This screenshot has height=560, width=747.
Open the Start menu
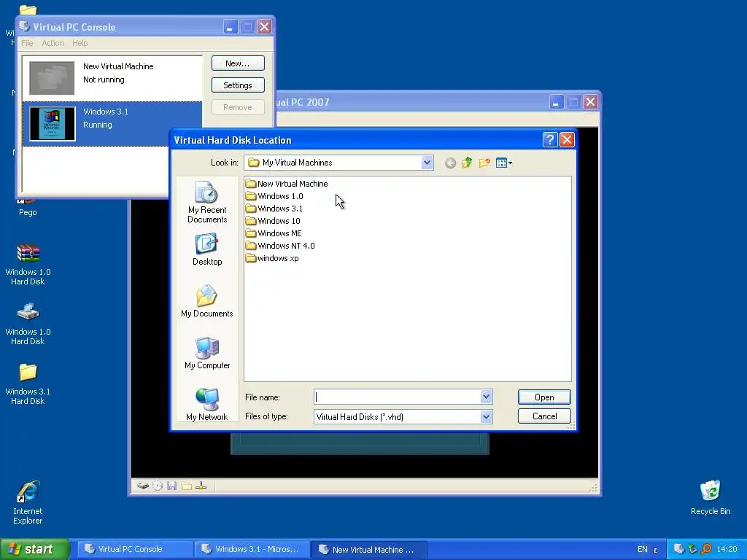click(x=35, y=549)
